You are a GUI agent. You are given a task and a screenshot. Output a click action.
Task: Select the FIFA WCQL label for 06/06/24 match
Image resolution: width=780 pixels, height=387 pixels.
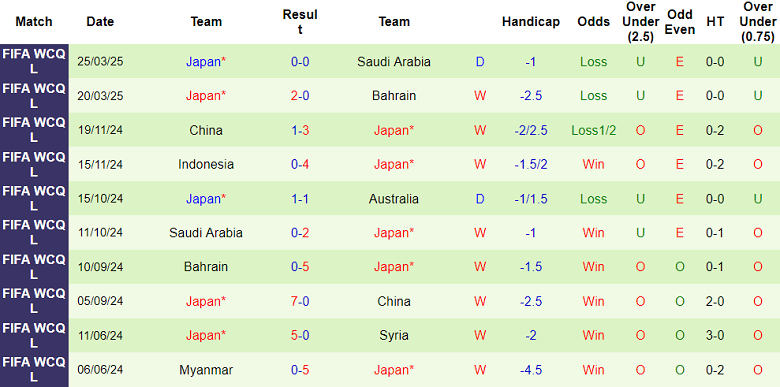click(x=34, y=370)
